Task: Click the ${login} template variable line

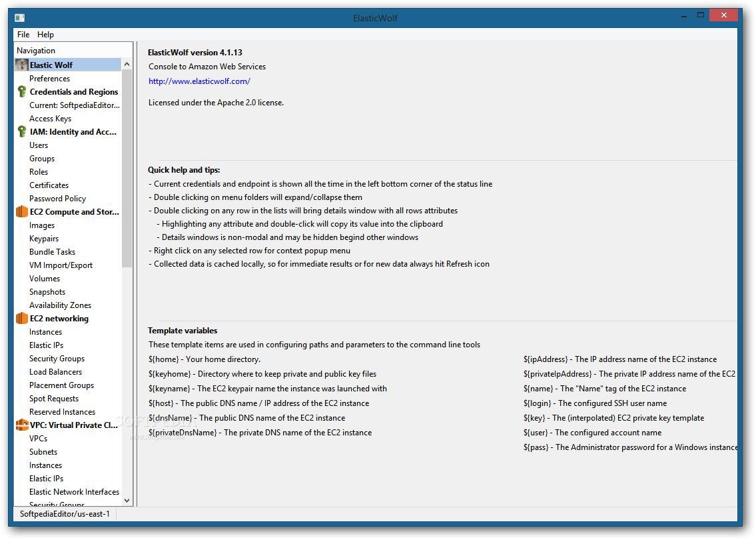Action: [x=595, y=403]
